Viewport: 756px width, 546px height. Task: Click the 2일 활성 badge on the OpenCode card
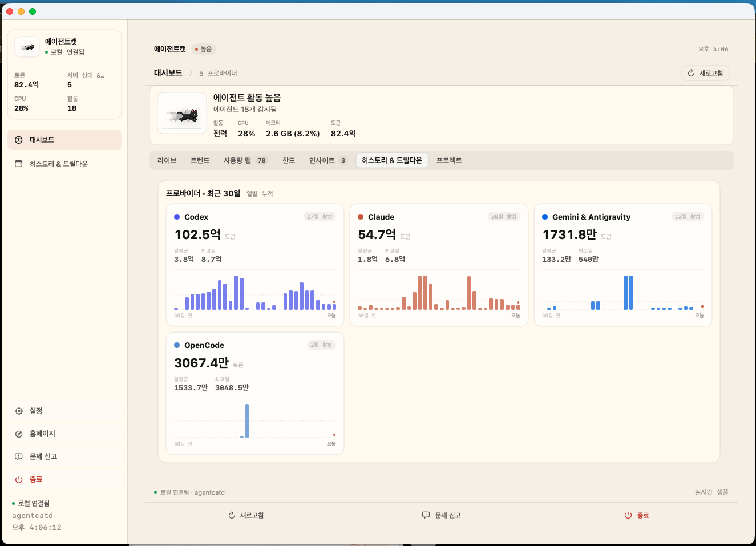click(321, 345)
